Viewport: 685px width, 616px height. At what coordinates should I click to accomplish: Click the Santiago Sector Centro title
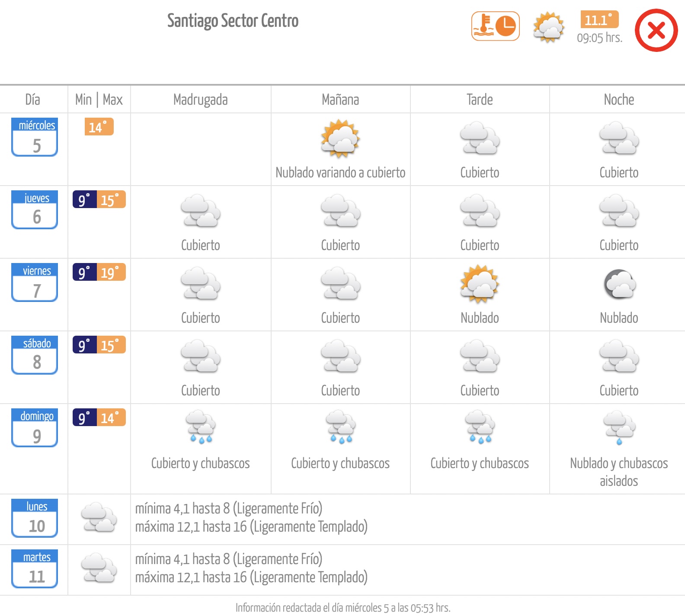tap(233, 21)
